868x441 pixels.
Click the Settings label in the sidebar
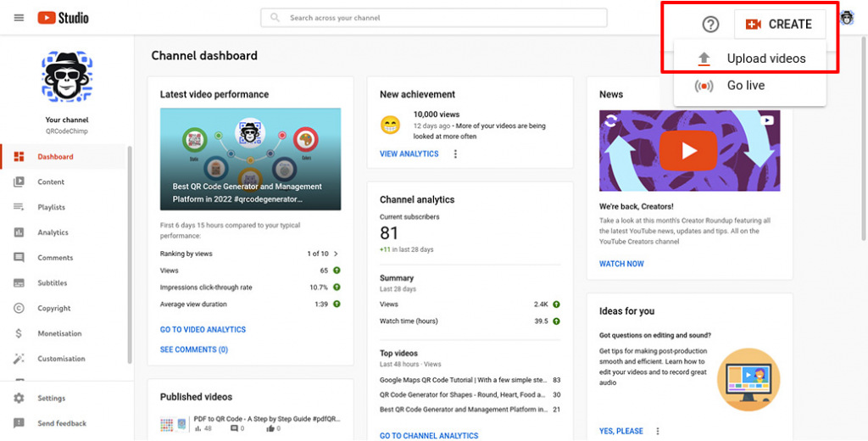coord(52,399)
